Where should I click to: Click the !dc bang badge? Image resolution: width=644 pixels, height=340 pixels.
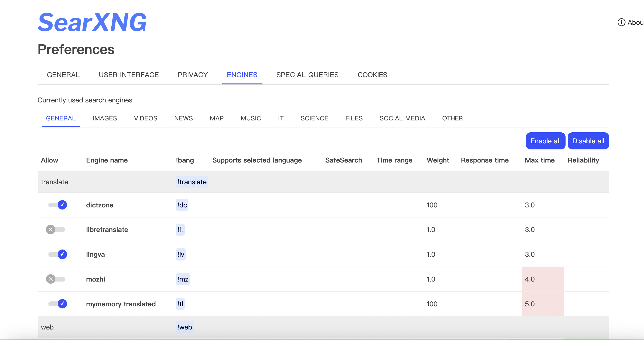[182, 205]
